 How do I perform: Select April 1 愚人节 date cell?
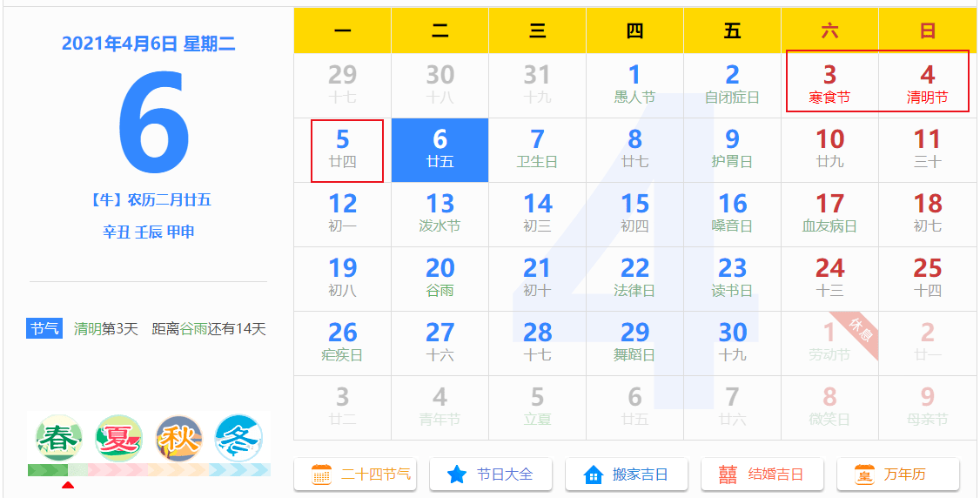[x=634, y=85]
